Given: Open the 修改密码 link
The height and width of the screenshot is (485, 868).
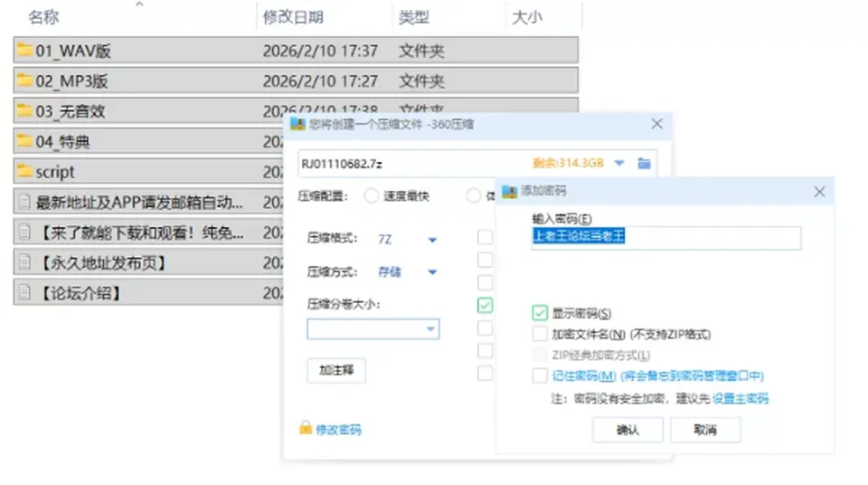Looking at the screenshot, I should click(x=339, y=430).
